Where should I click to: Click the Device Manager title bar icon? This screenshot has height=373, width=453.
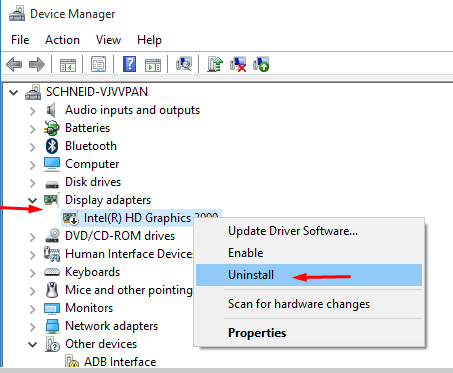(x=17, y=14)
